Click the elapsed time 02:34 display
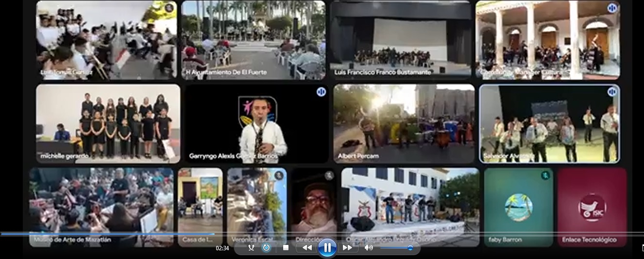Image resolution: width=644 pixels, height=259 pixels. 222,248
